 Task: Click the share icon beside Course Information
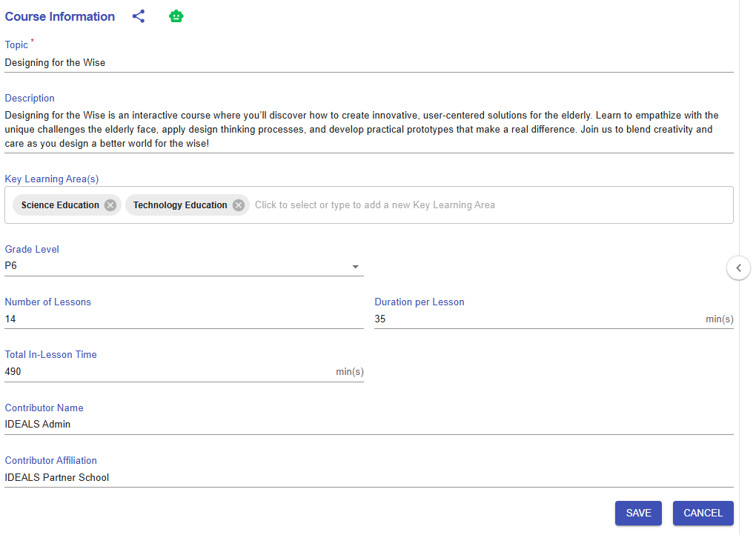tap(139, 16)
